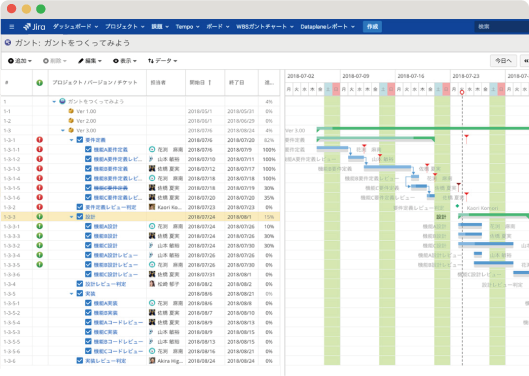Open the ボード menu
529x376 pixels.
point(218,27)
